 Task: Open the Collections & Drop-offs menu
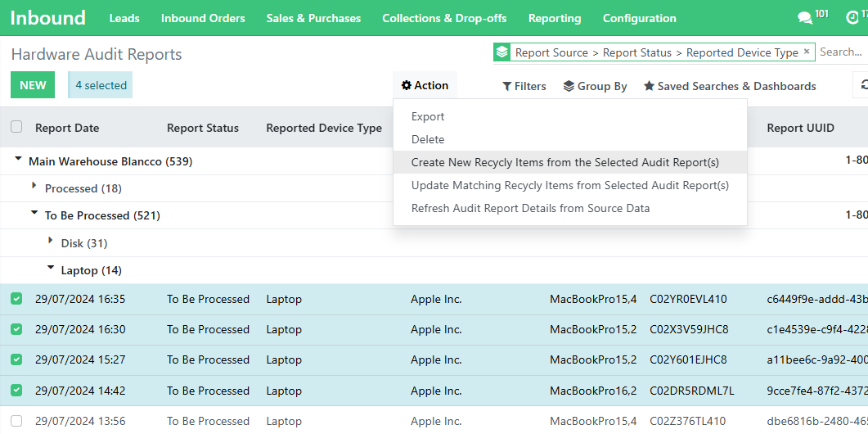click(444, 18)
